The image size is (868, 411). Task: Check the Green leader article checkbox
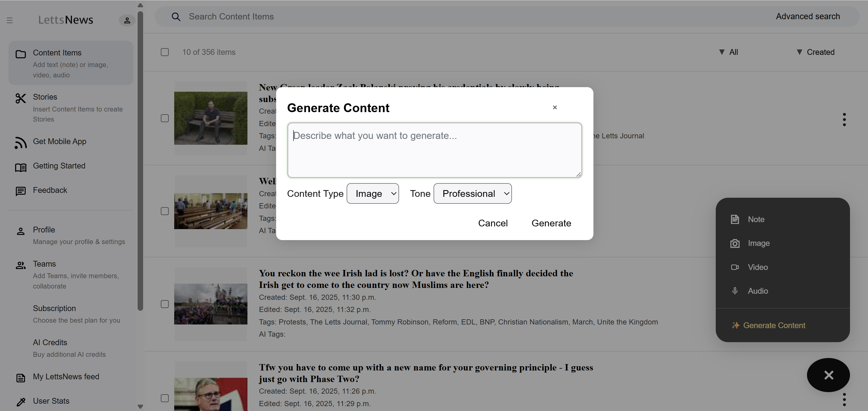pos(165,118)
